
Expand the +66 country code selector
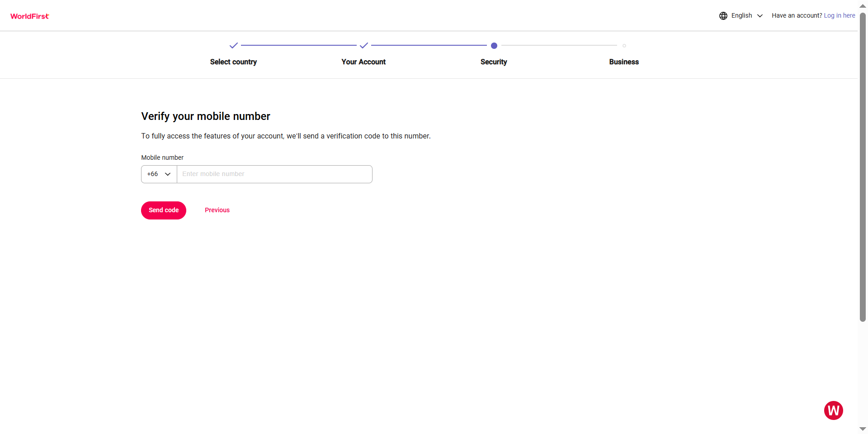click(159, 174)
